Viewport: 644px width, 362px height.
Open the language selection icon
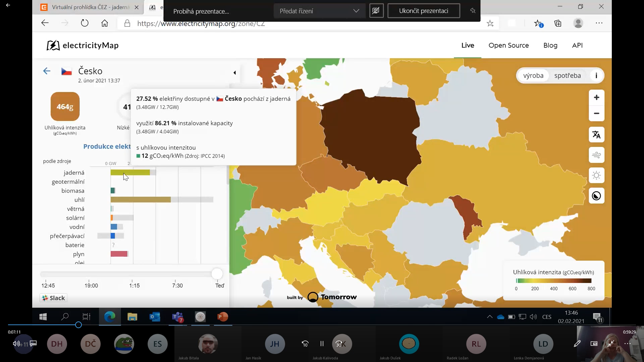coord(596,135)
